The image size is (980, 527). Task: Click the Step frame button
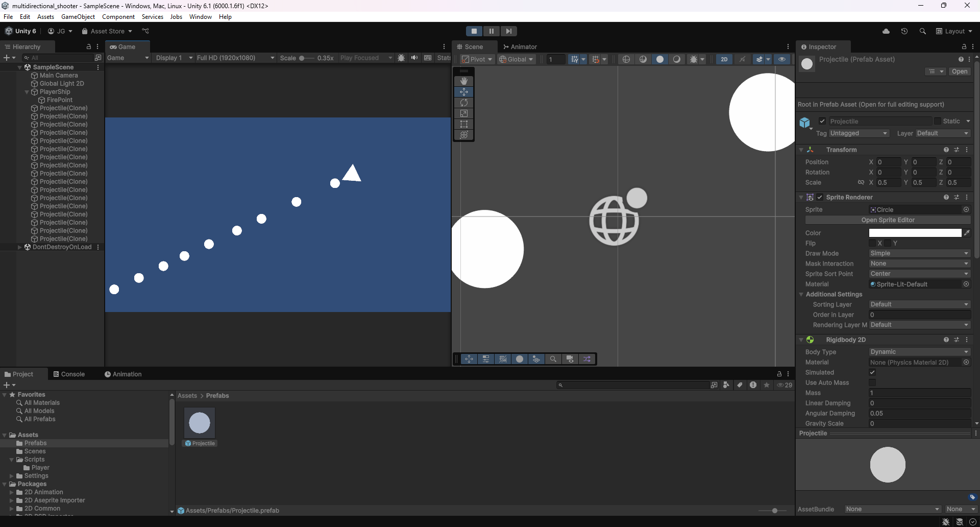click(x=508, y=31)
